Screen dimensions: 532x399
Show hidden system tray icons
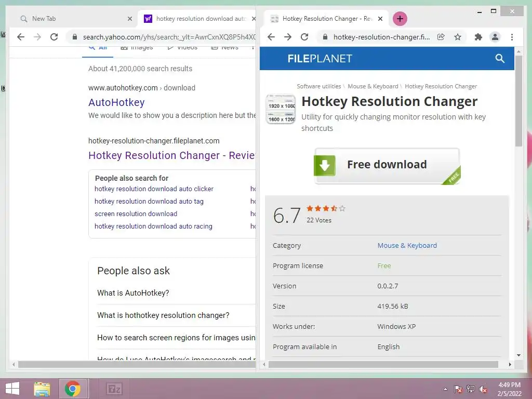pyautogui.click(x=445, y=389)
